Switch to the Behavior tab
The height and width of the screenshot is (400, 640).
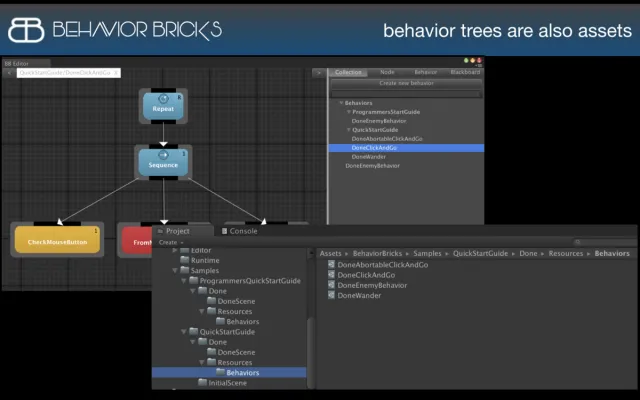pyautogui.click(x=425, y=72)
